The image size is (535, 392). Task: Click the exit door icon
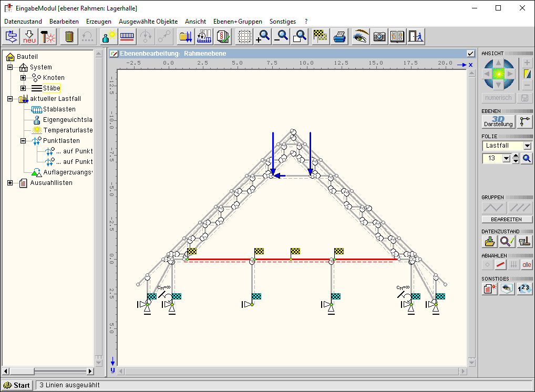pyautogui.click(x=416, y=37)
